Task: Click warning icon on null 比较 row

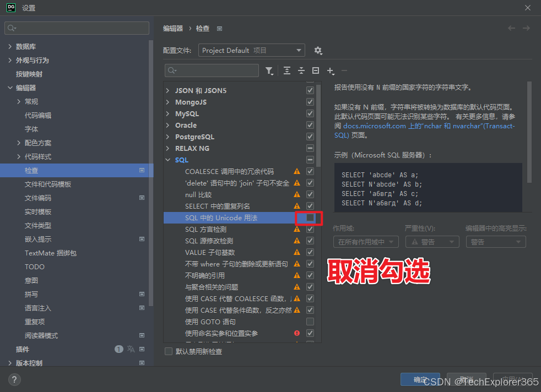Action: click(x=297, y=194)
